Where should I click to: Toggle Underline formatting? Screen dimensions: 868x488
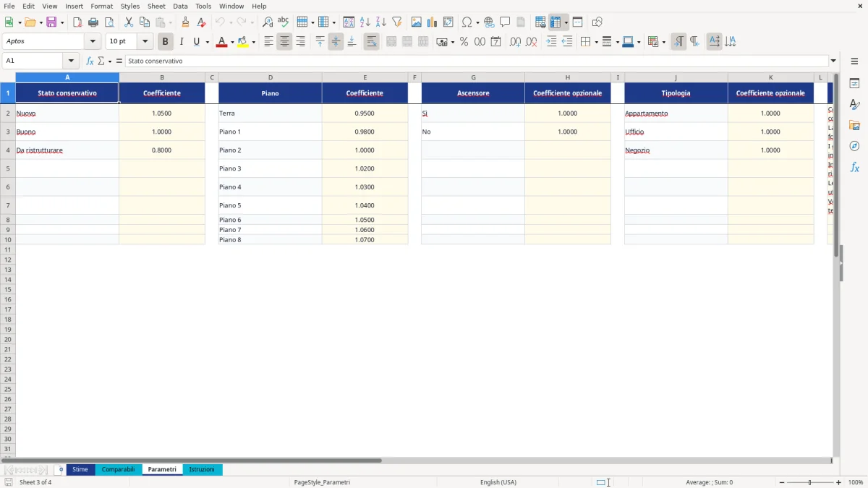[x=196, y=42]
